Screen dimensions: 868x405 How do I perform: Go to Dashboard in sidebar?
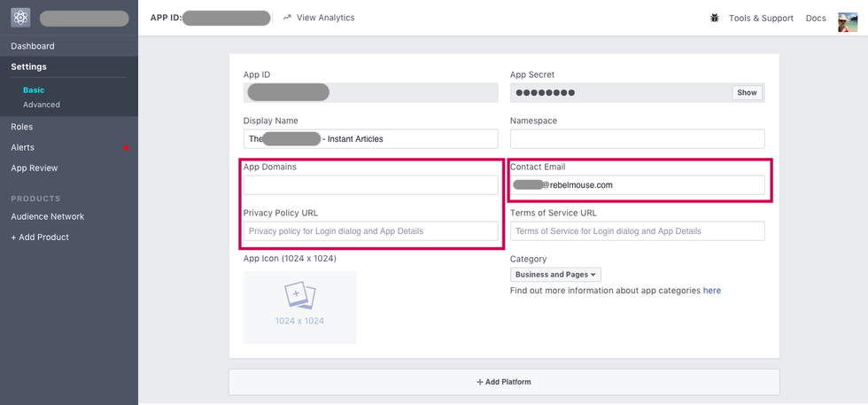(x=33, y=46)
